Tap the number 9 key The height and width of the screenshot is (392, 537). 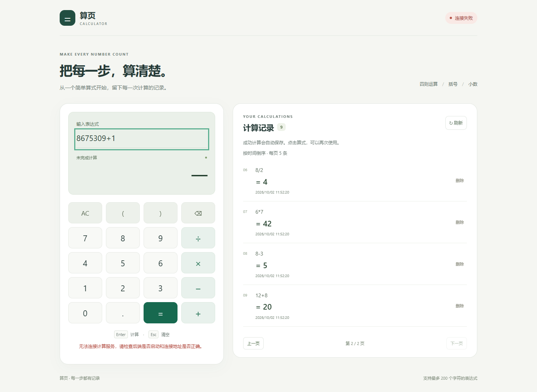(x=160, y=238)
